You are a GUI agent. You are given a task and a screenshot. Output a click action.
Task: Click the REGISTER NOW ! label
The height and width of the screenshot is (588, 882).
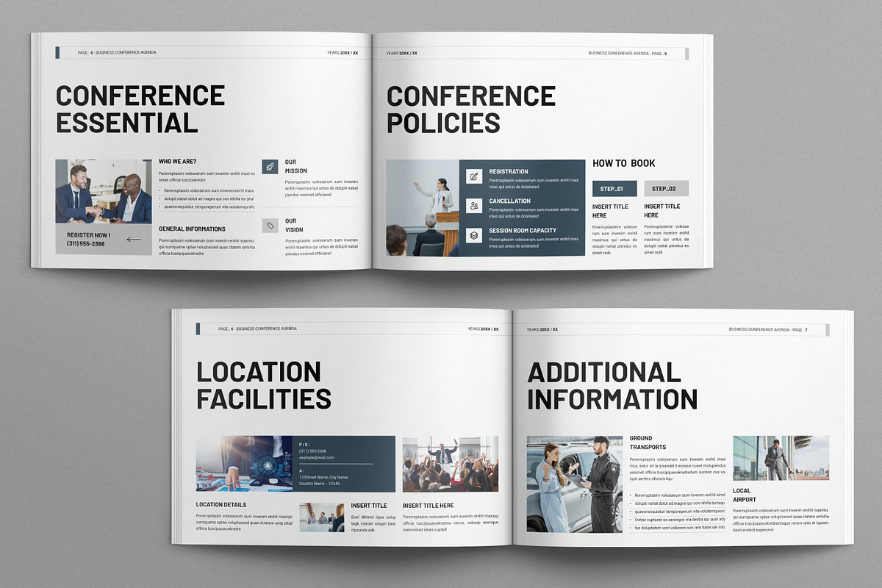click(88, 235)
